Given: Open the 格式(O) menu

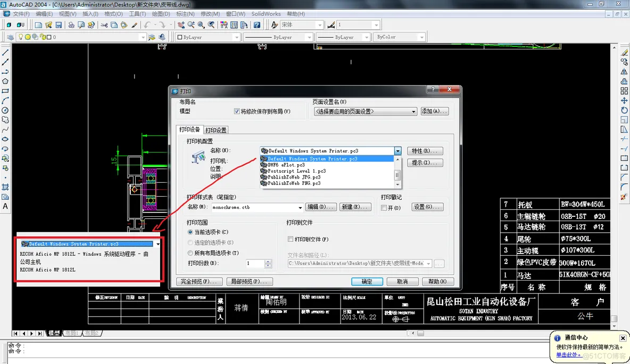Looking at the screenshot, I should coord(113,14).
